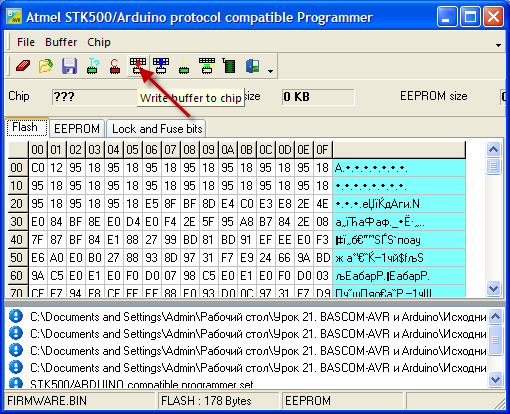Select hex cell C0 at row 00 column 00
This screenshot has width=510, height=414.
38,168
